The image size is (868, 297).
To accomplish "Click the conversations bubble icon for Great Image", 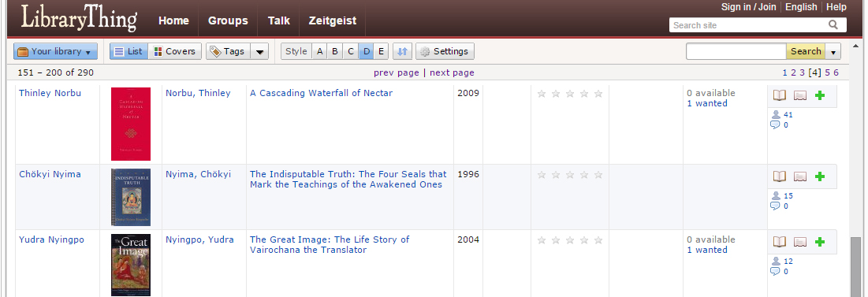I will (775, 271).
